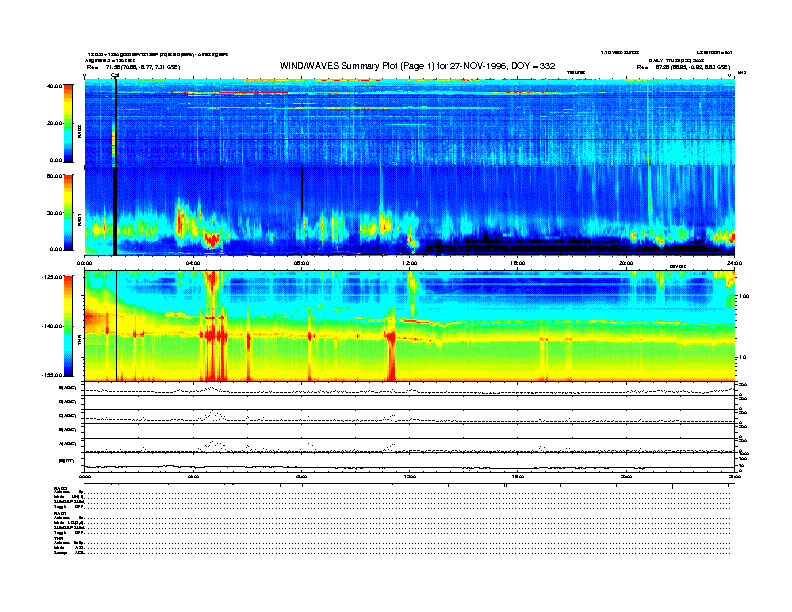Click the RAD1 intensity color bar
This screenshot has height=612, width=792.
[68, 212]
